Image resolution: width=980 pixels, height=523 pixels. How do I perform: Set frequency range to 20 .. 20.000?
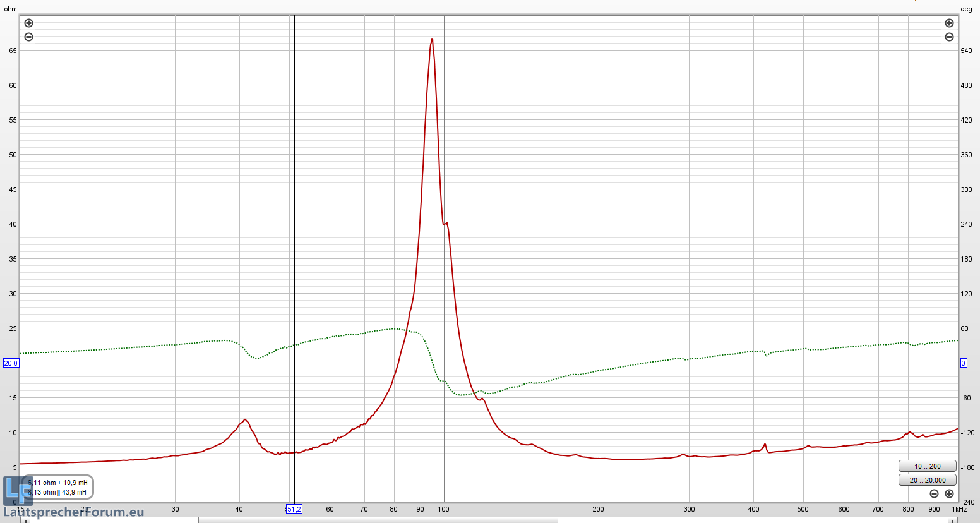927,480
